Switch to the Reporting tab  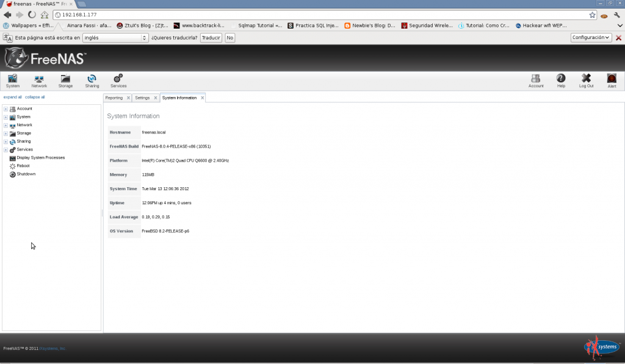click(114, 98)
